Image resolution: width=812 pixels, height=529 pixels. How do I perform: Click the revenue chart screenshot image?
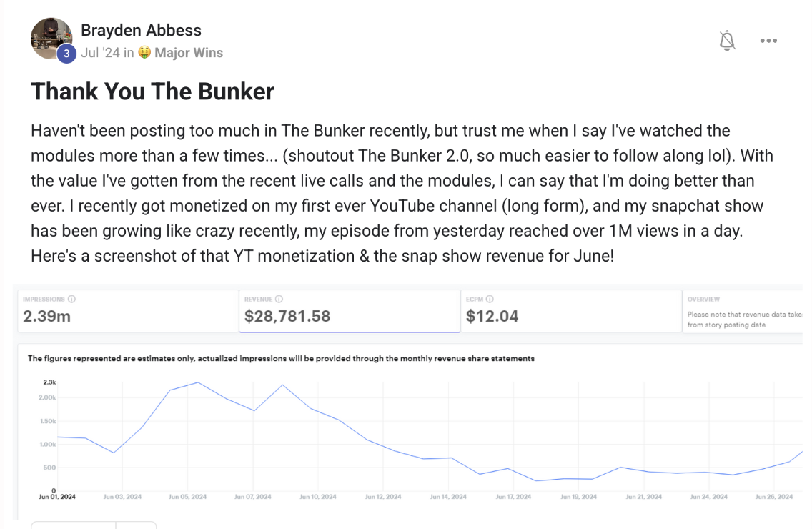(407, 402)
